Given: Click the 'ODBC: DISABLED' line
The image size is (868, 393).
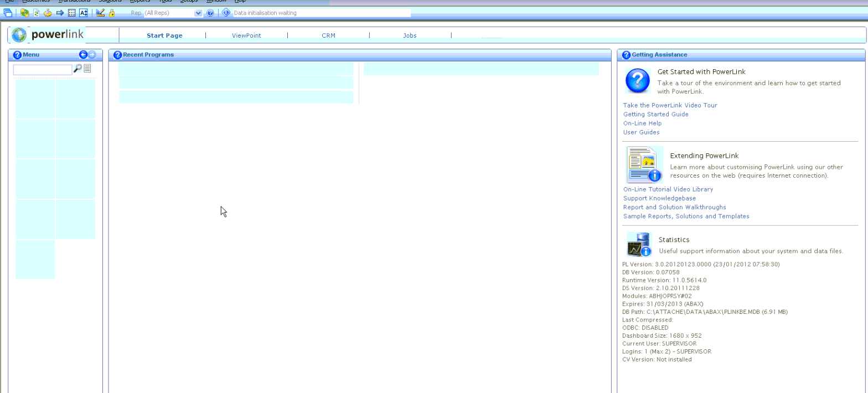Looking at the screenshot, I should 645,328.
